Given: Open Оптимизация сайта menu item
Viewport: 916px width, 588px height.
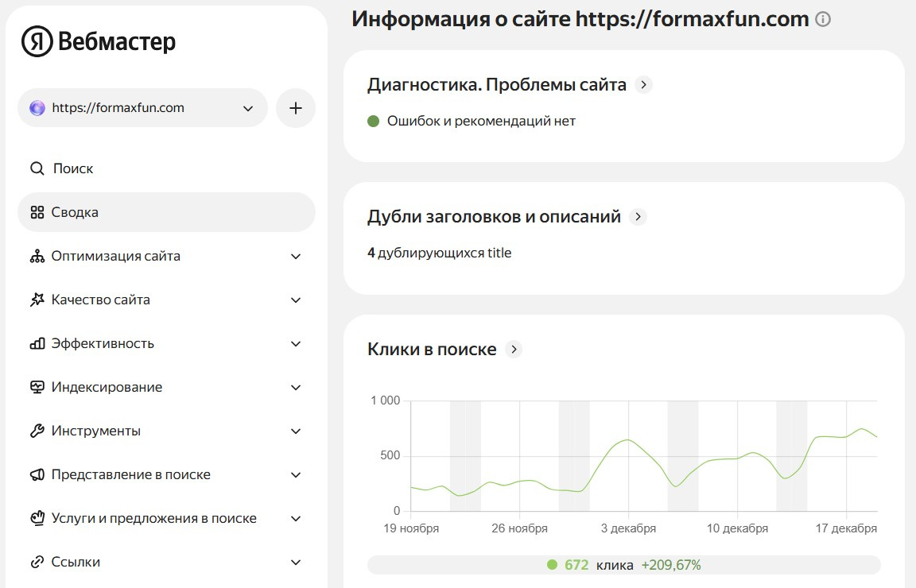Looking at the screenshot, I should (166, 257).
